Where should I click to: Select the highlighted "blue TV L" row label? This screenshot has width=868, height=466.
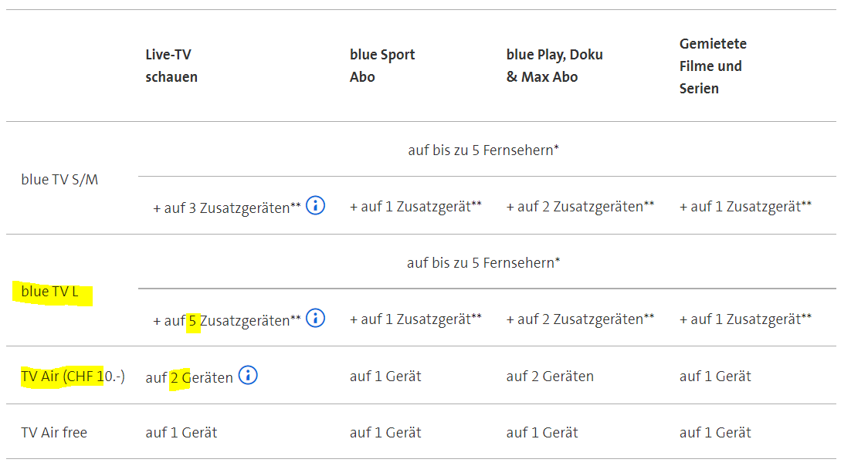[x=50, y=292]
